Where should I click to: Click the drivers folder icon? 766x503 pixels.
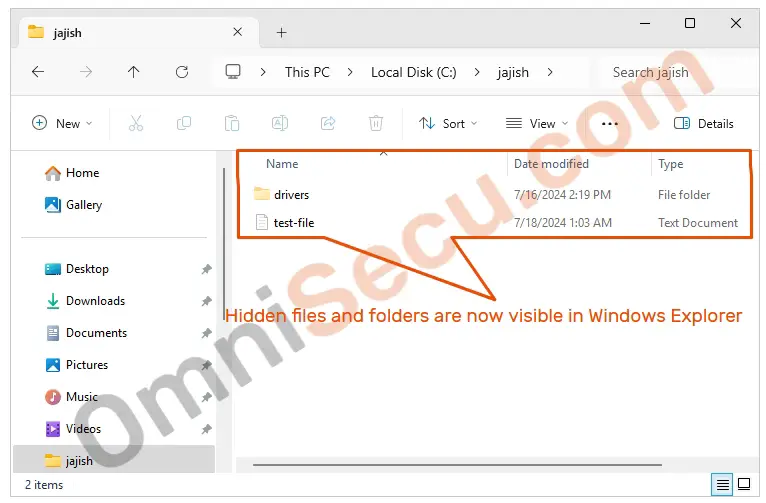tap(261, 194)
